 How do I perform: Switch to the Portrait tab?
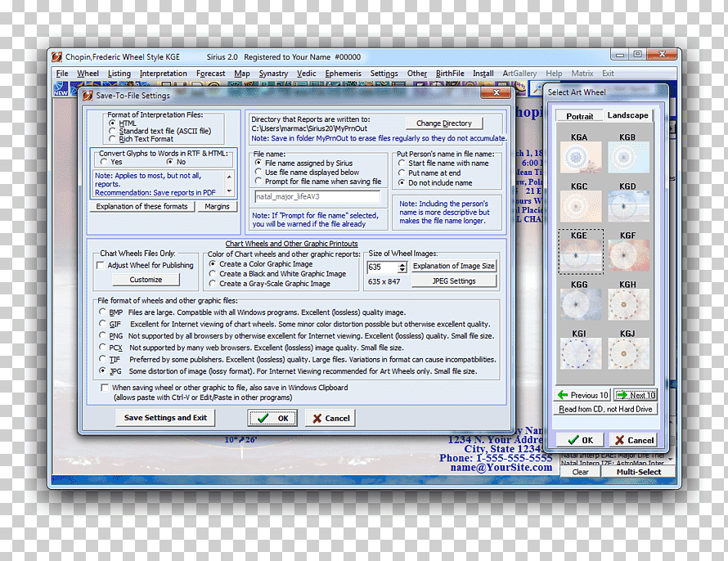tap(579, 116)
